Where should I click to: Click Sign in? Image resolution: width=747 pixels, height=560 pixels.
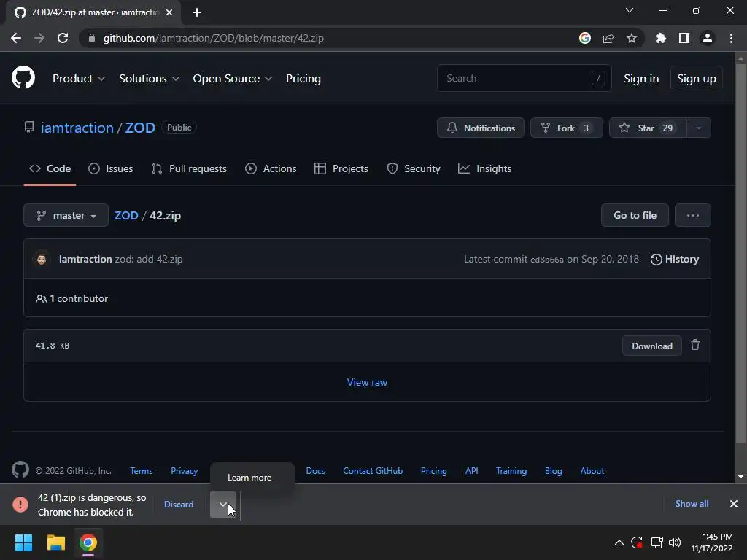pyautogui.click(x=641, y=79)
